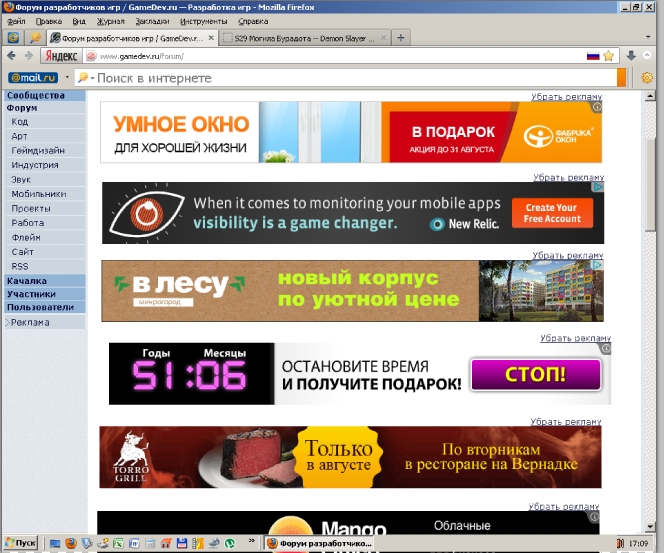
Task: Expand the quick launch overflow chevron
Action: click(x=252, y=540)
